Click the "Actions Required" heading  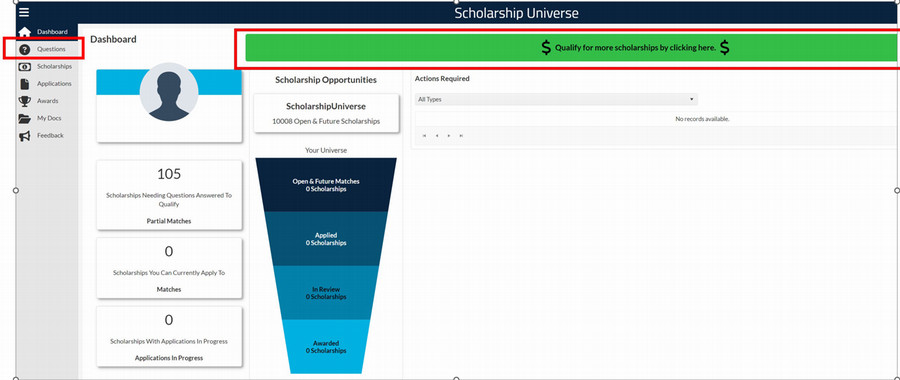click(442, 79)
